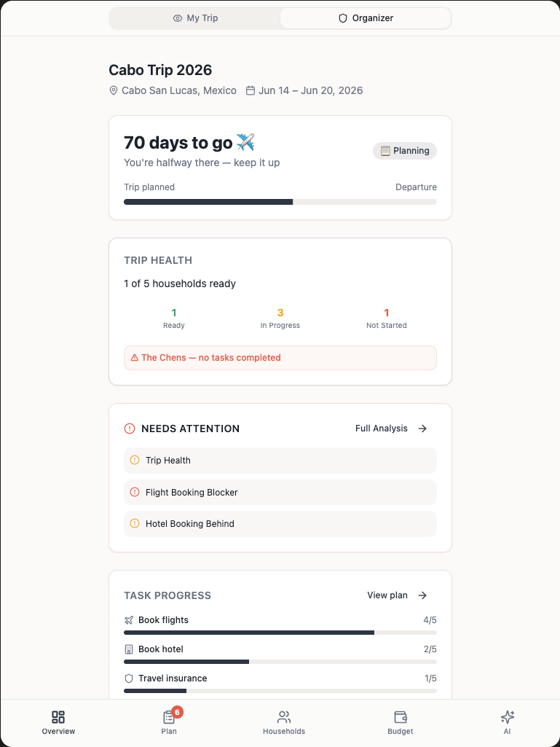This screenshot has height=747, width=560.
Task: Open the Budget wallet icon
Action: pyautogui.click(x=400, y=717)
